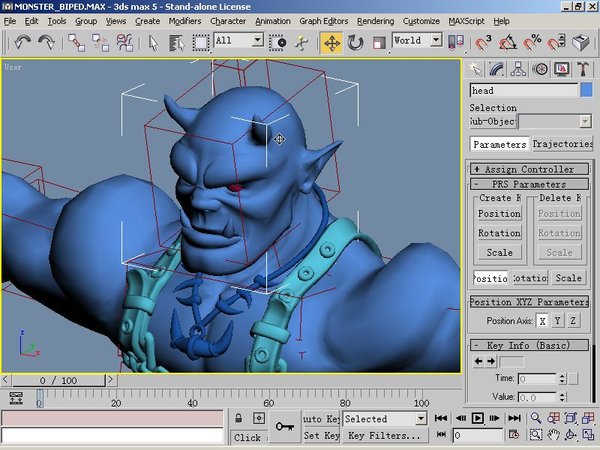Screen dimensions: 600x450
Task: Click the blue object color swatch
Action: 586,90
